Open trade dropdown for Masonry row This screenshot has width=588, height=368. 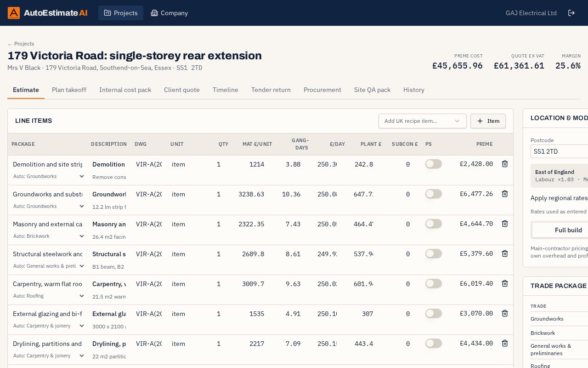(x=49, y=236)
